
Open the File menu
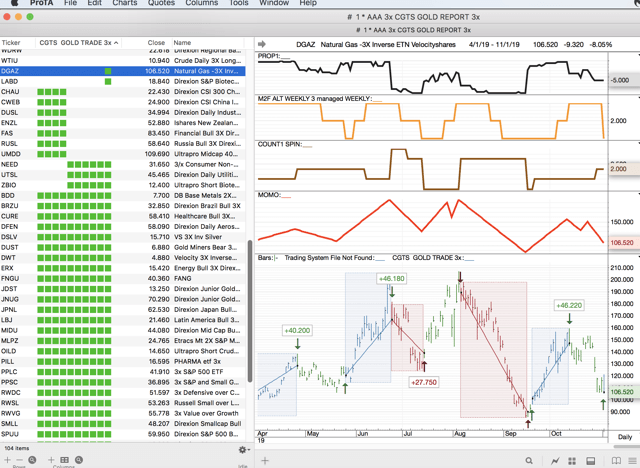click(x=71, y=3)
